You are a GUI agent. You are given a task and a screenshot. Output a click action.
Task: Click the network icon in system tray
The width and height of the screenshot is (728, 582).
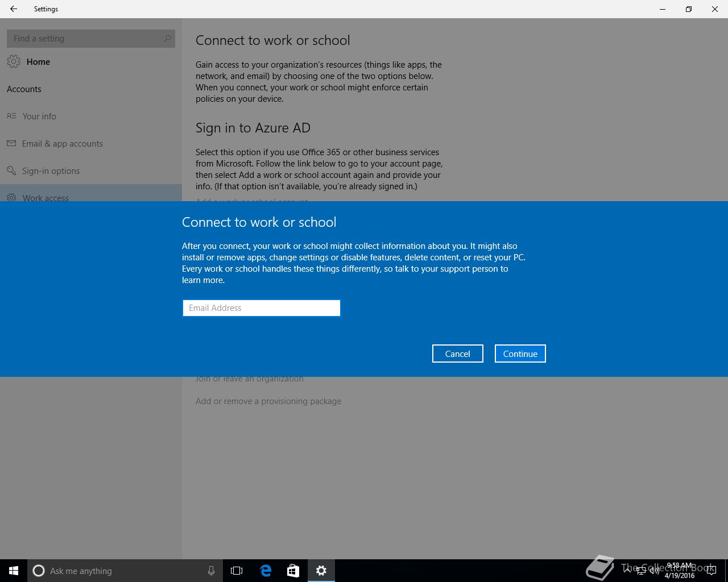point(640,571)
